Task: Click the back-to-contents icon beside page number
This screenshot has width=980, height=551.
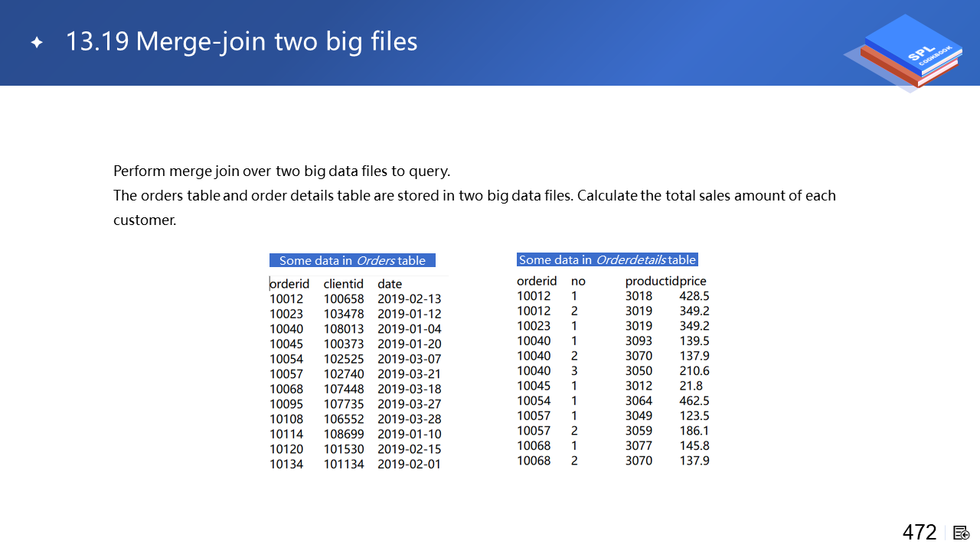Action: [962, 533]
